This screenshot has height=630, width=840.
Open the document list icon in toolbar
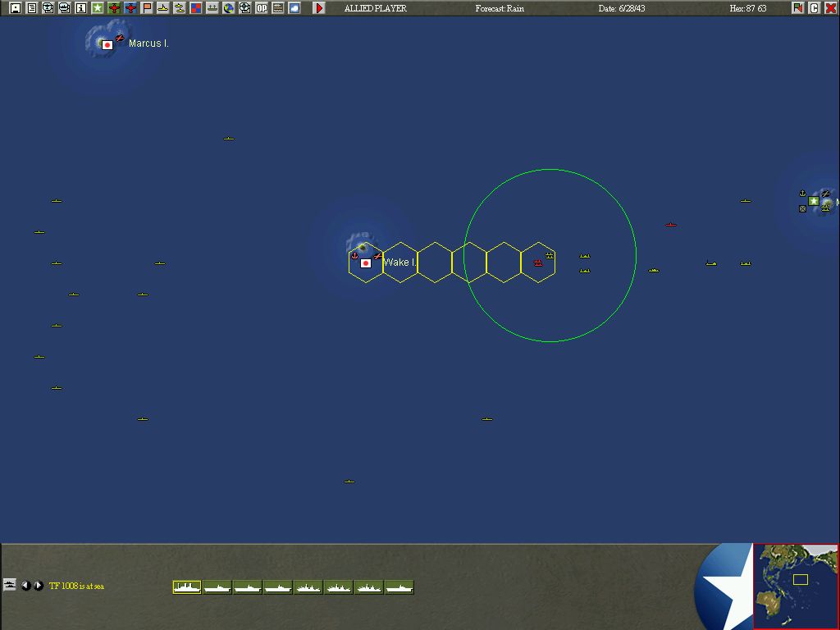tap(32, 8)
